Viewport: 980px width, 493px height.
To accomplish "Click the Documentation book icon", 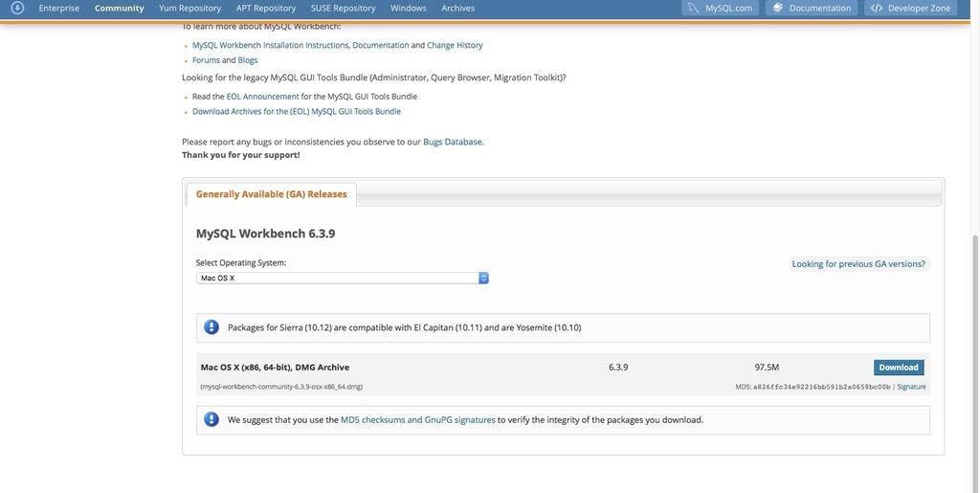I will click(777, 8).
